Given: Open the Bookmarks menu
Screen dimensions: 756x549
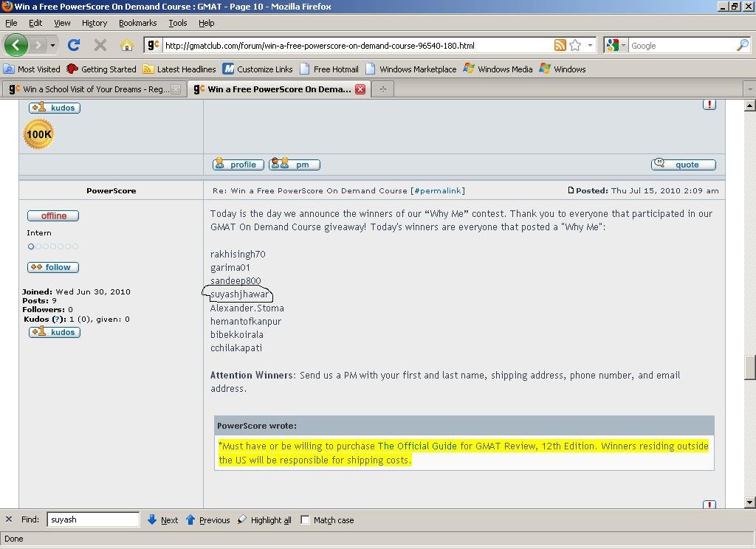Looking at the screenshot, I should click(137, 23).
